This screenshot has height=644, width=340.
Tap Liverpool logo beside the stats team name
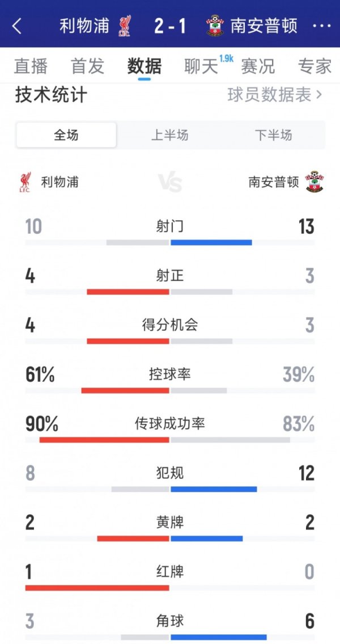pyautogui.click(x=24, y=183)
